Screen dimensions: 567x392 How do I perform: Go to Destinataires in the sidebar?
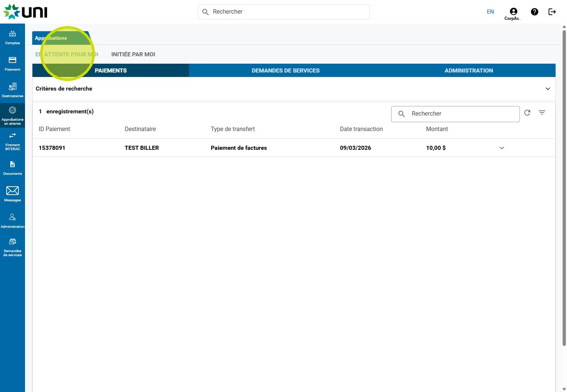coord(13,90)
